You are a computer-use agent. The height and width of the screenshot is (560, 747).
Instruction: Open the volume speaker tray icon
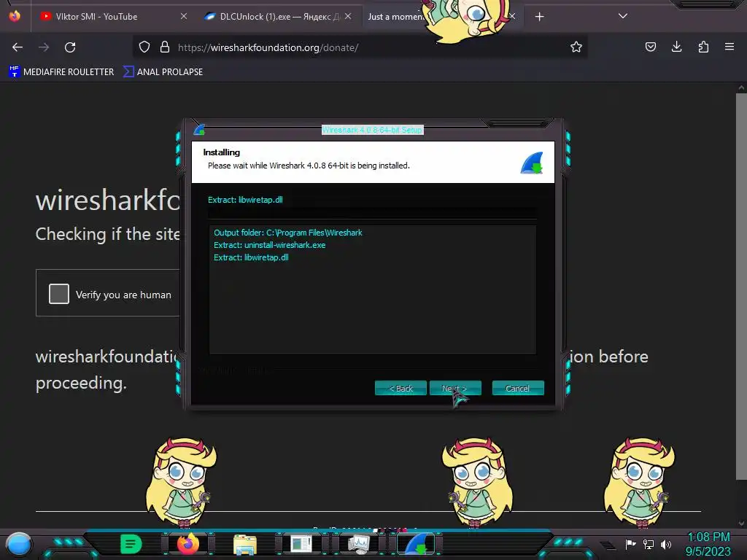click(x=666, y=544)
